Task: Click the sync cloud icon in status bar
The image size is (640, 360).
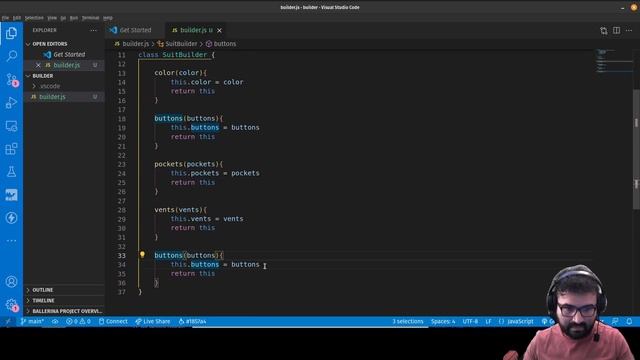Action: click(55, 322)
